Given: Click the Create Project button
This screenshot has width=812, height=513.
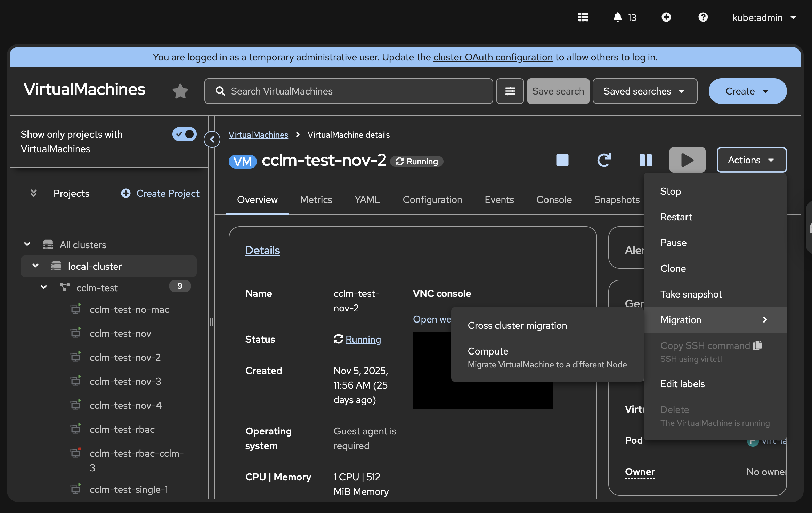Looking at the screenshot, I should [x=160, y=193].
